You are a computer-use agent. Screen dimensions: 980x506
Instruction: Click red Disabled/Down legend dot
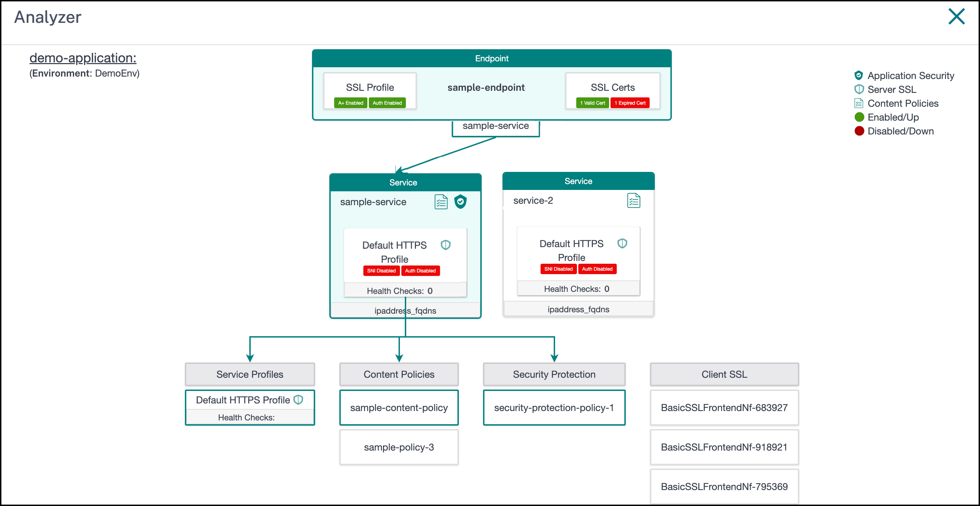tap(859, 131)
